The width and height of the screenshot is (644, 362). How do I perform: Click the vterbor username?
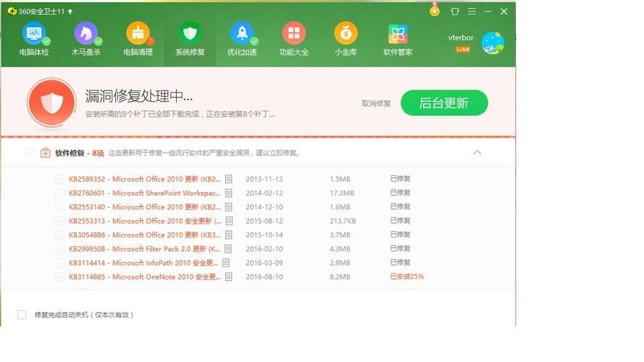(461, 38)
